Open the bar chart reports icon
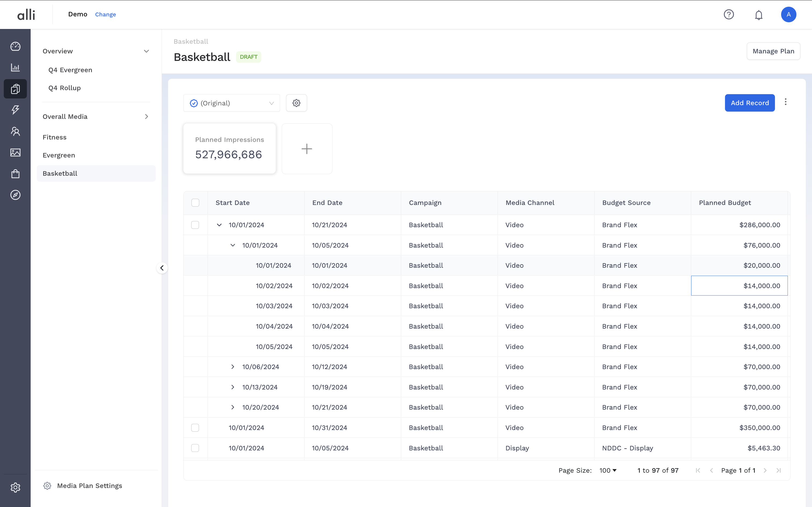The image size is (812, 507). point(15,67)
